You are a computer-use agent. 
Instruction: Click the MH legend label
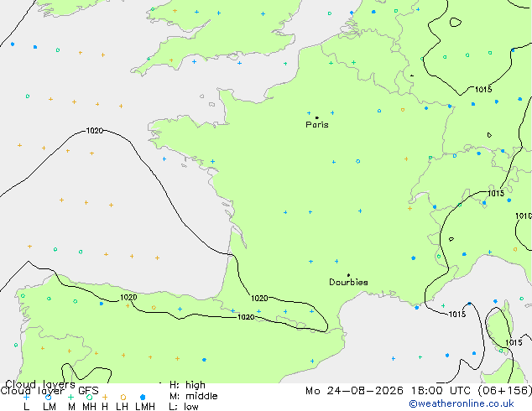(x=89, y=407)
